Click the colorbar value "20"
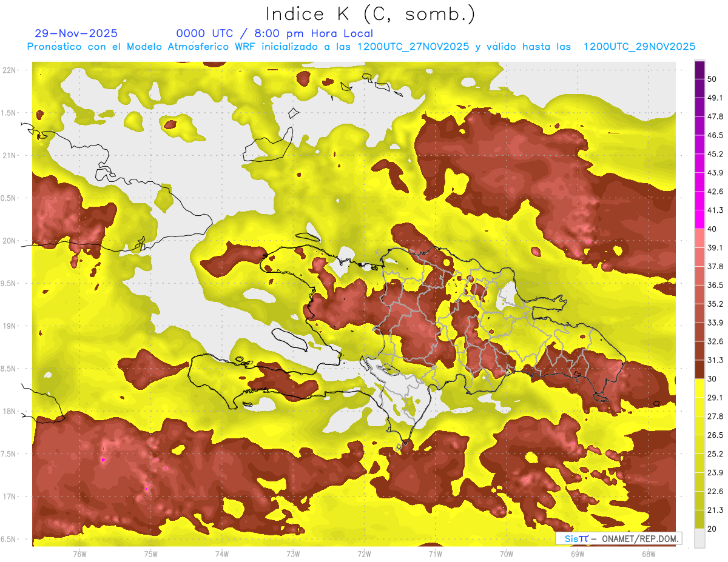 coord(712,529)
